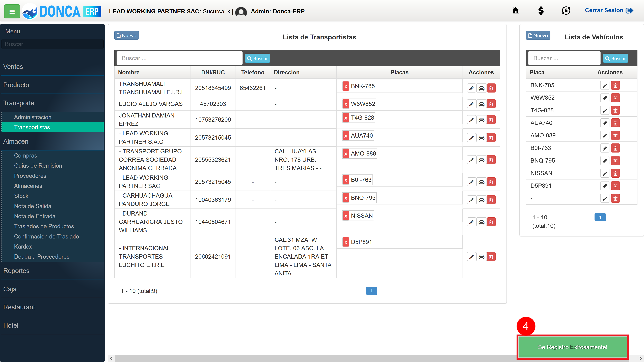The width and height of the screenshot is (644, 362).
Task: Open the dollar sign currency icon
Action: (541, 11)
